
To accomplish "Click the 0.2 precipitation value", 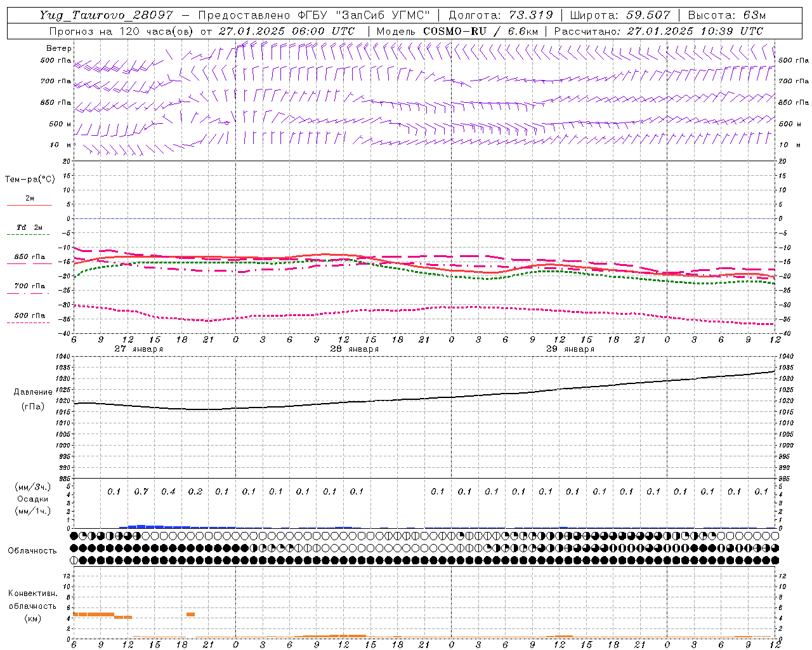I will [x=195, y=491].
